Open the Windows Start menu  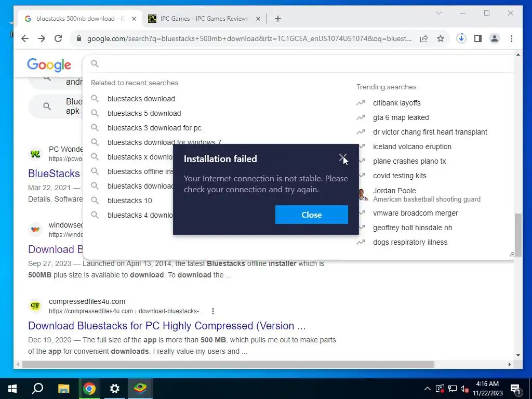pyautogui.click(x=12, y=389)
